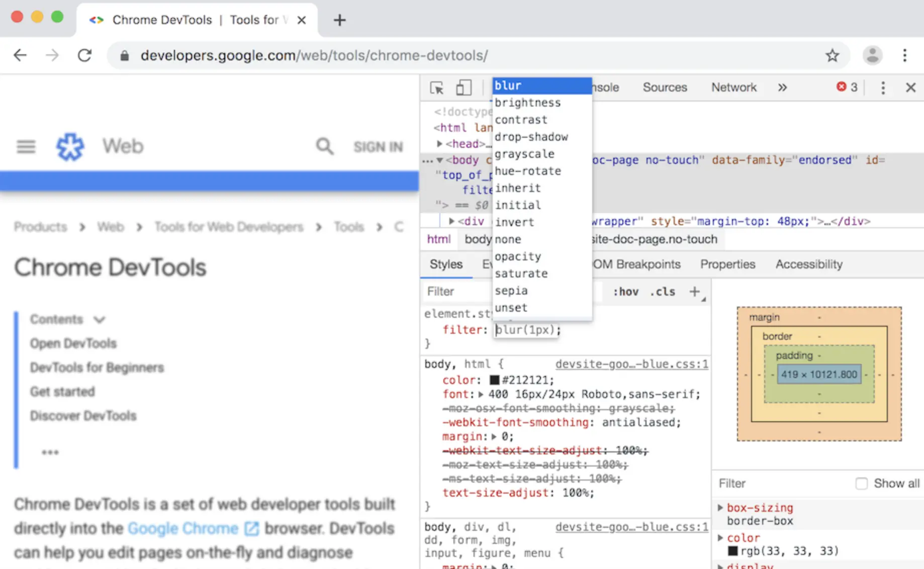Click the Products breadcrumb link
The image size is (924, 569).
click(x=40, y=227)
